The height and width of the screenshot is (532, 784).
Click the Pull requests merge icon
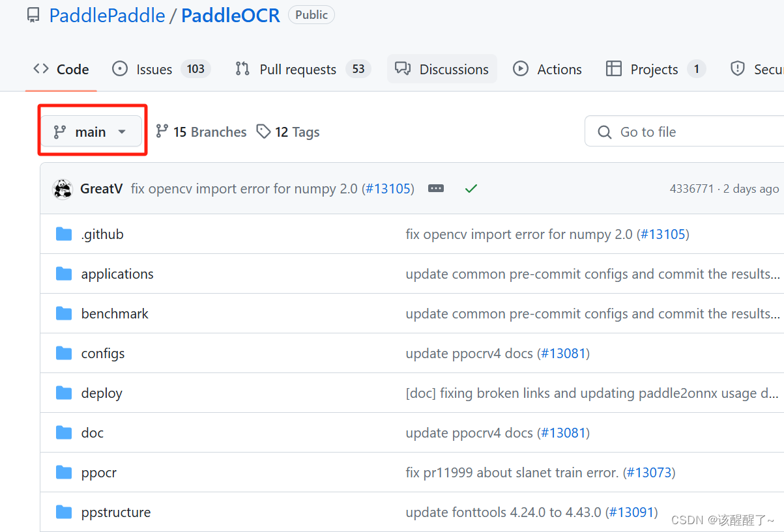pos(242,68)
